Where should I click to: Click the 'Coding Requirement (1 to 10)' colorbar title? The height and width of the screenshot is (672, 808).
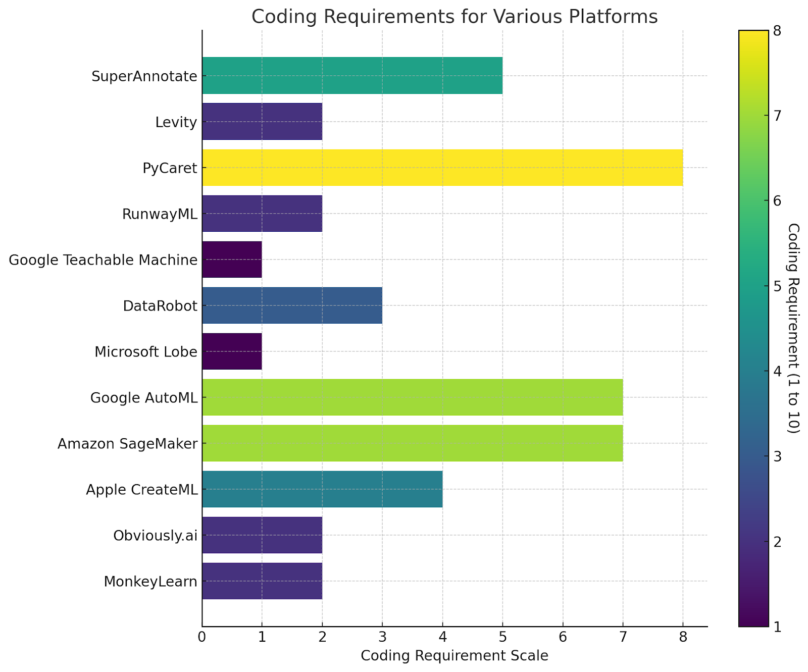(793, 328)
